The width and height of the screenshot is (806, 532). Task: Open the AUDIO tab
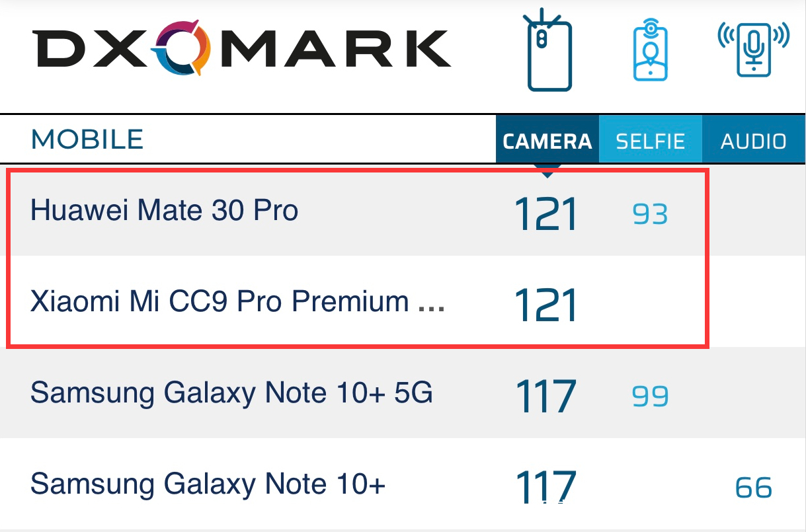click(x=754, y=139)
